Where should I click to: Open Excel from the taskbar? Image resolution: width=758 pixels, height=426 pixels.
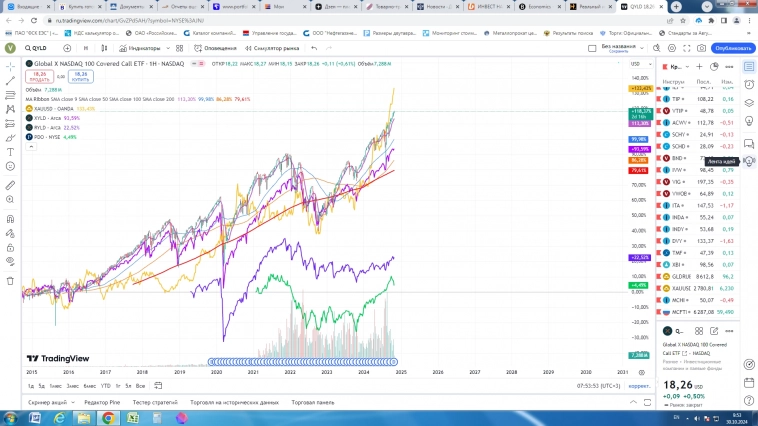pos(133,418)
